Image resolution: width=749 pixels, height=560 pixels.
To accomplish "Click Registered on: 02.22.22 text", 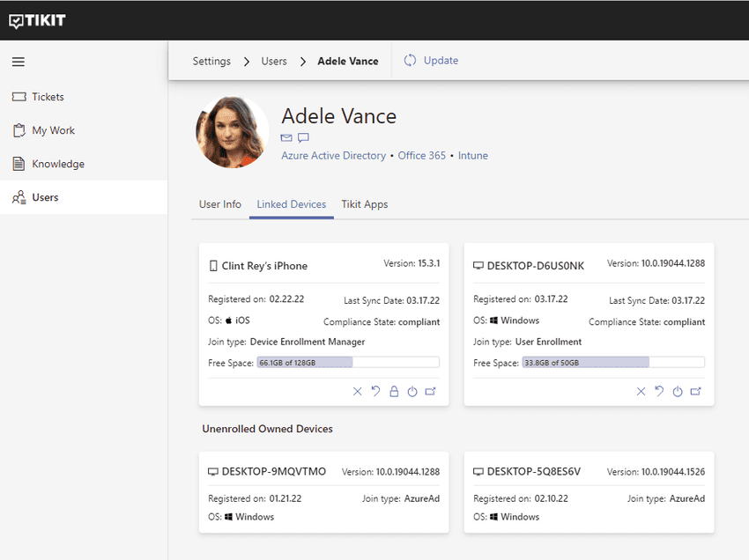I will pos(256,298).
